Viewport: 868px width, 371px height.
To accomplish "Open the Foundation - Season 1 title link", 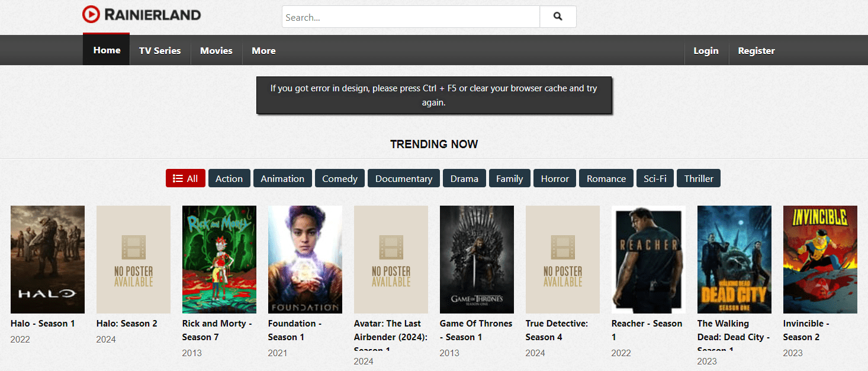I will click(x=294, y=330).
